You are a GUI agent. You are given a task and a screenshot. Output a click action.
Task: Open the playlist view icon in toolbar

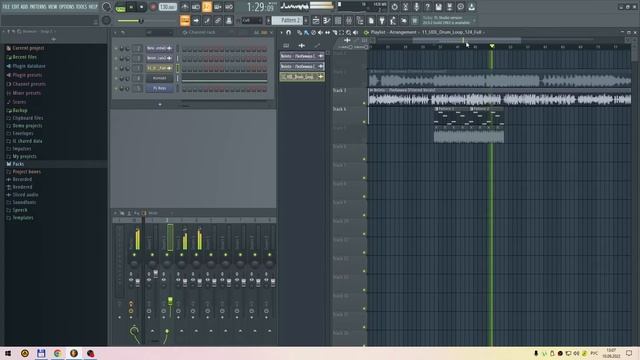click(x=316, y=20)
